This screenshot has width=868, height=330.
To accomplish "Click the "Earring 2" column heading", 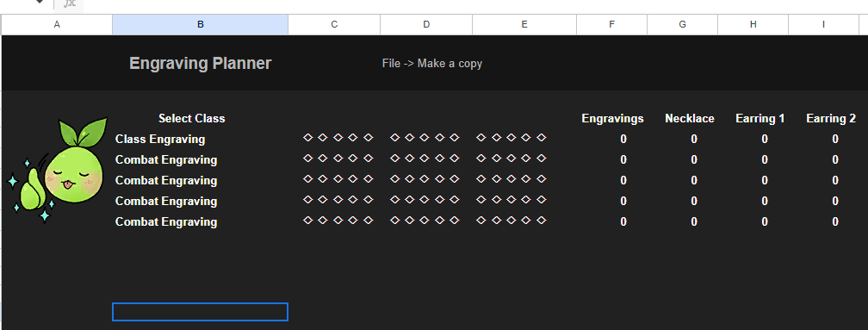I will click(x=831, y=119).
